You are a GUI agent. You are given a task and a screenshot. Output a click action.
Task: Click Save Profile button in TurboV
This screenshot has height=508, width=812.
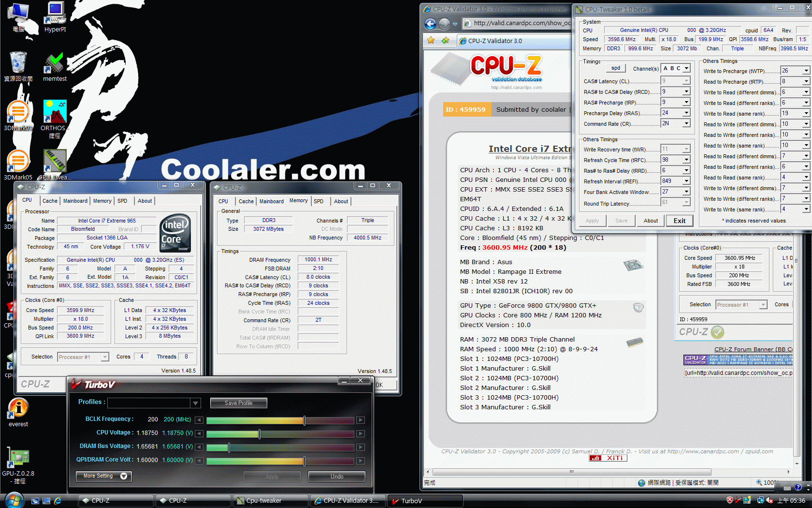coord(239,403)
